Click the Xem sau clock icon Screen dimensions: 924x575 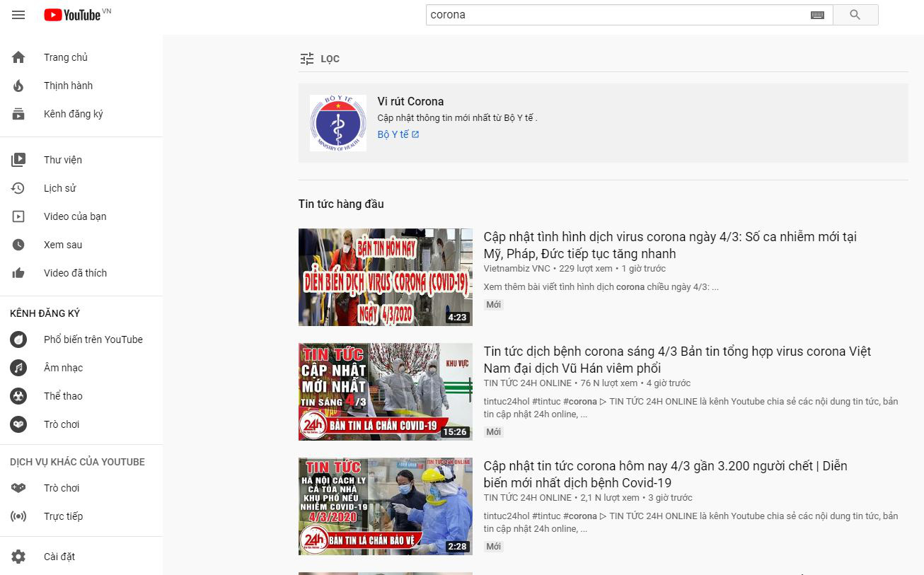click(18, 245)
